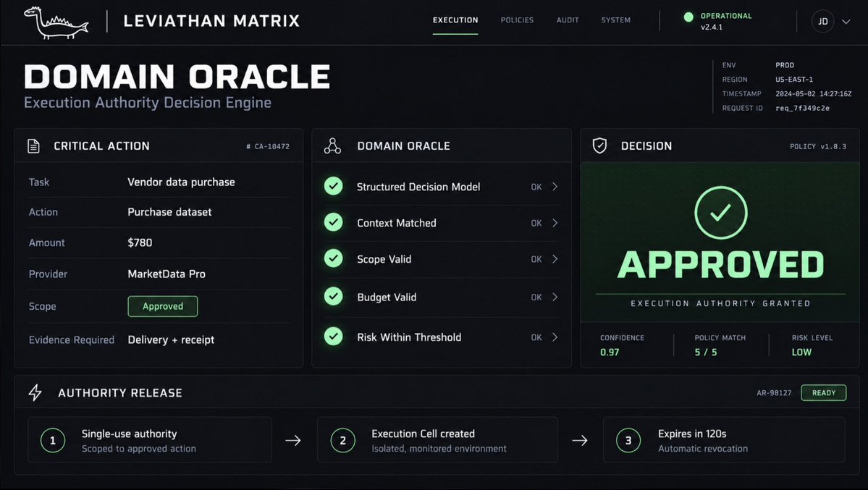Click the Execution Cell created step card

pos(437,440)
